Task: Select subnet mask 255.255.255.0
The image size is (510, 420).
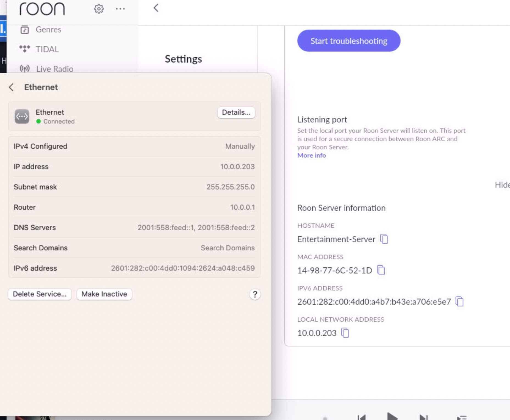Action: (231, 187)
